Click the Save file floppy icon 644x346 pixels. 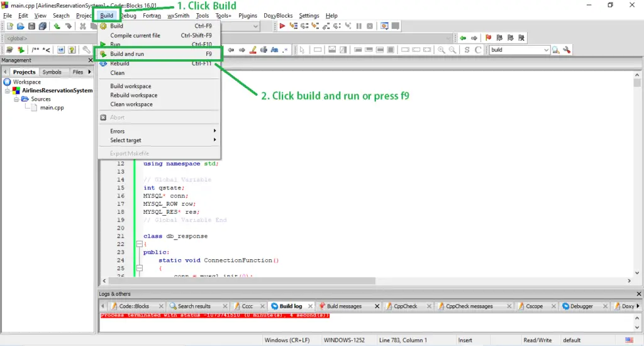coord(31,26)
